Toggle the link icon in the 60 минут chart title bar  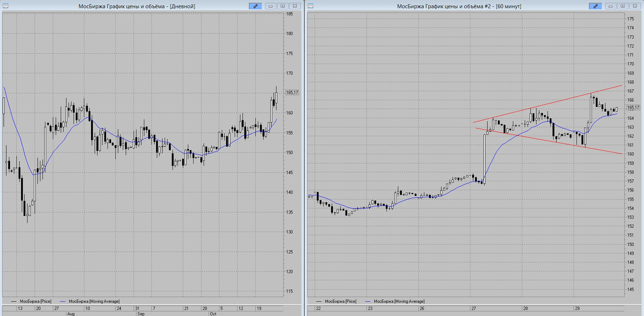[595, 6]
